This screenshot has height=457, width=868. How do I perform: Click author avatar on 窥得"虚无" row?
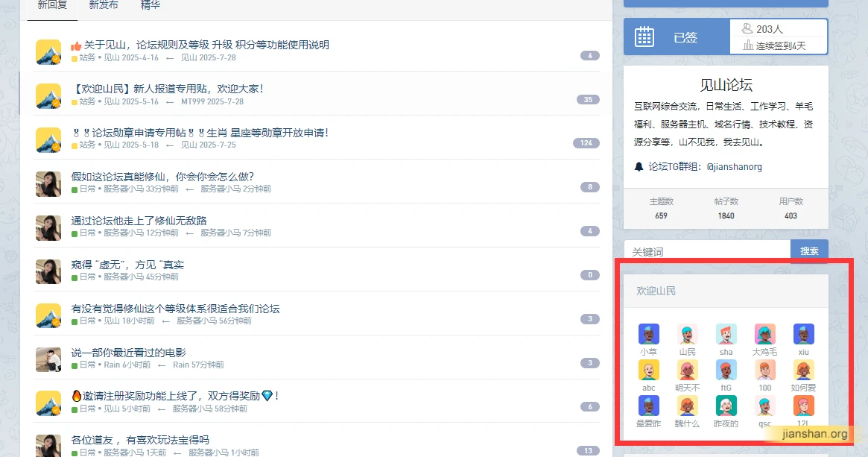[x=48, y=271]
